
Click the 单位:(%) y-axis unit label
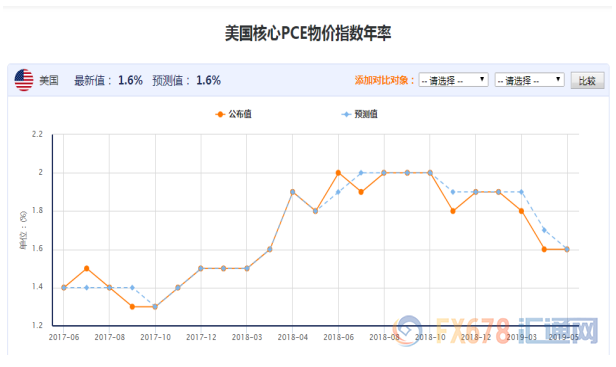(24, 230)
